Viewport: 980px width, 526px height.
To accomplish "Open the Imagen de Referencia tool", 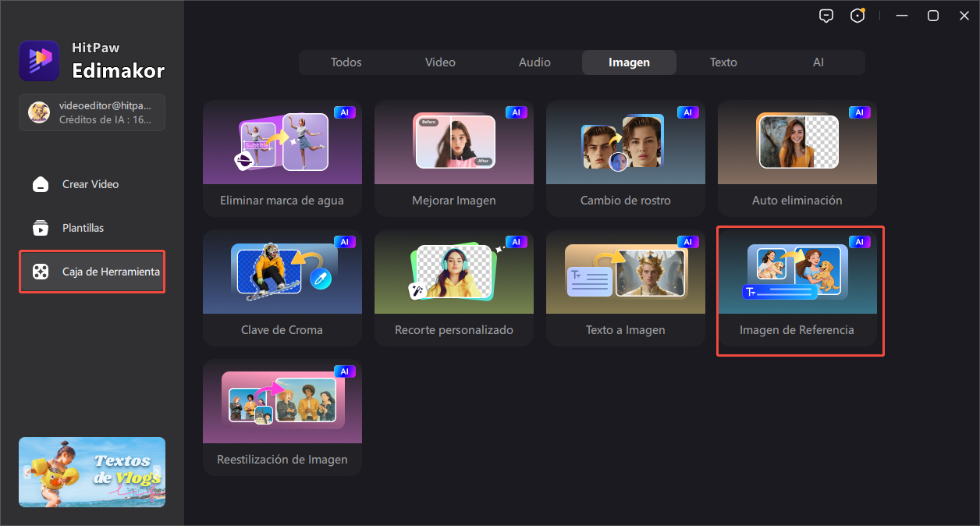I will point(797,287).
